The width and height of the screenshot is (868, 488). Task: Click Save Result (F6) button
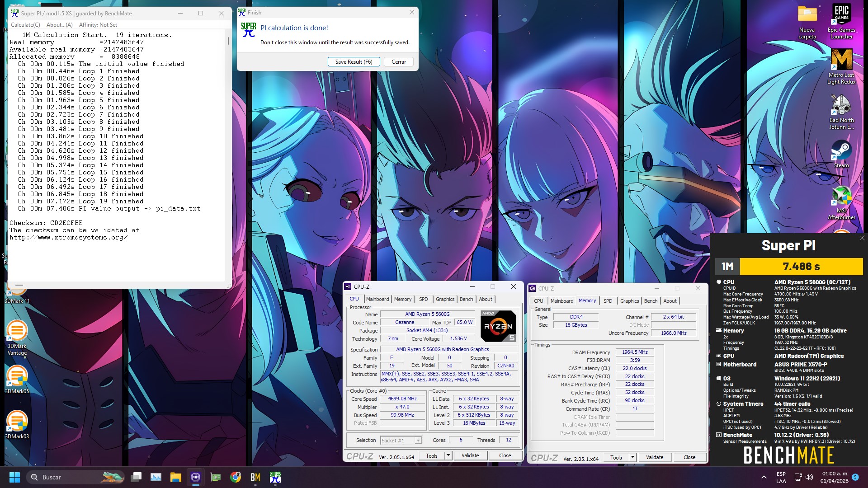354,62
